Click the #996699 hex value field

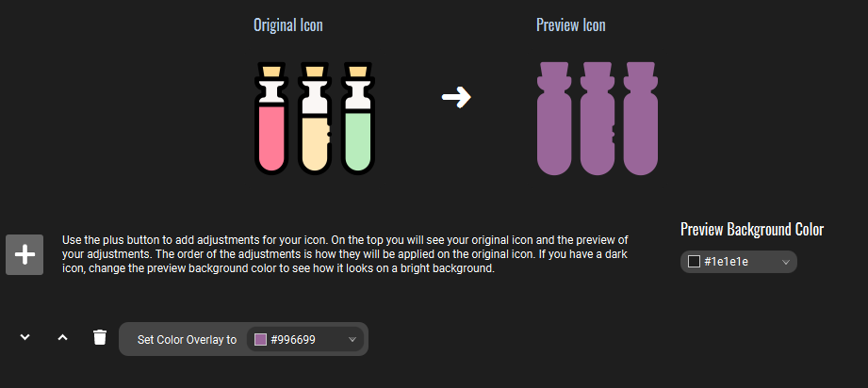(x=303, y=340)
